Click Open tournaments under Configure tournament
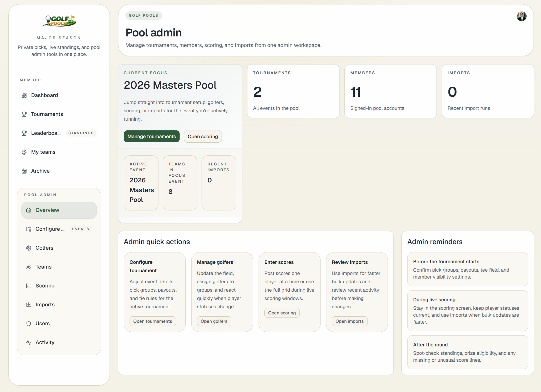 tap(153, 321)
